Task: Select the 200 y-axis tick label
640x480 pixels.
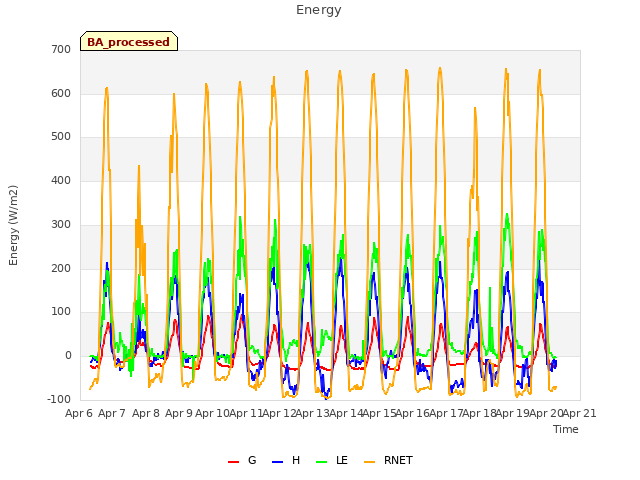Action: point(61,269)
